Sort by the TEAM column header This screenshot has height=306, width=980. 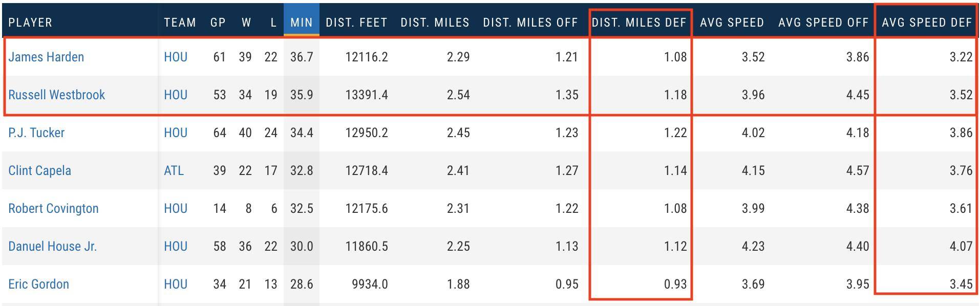pos(180,23)
